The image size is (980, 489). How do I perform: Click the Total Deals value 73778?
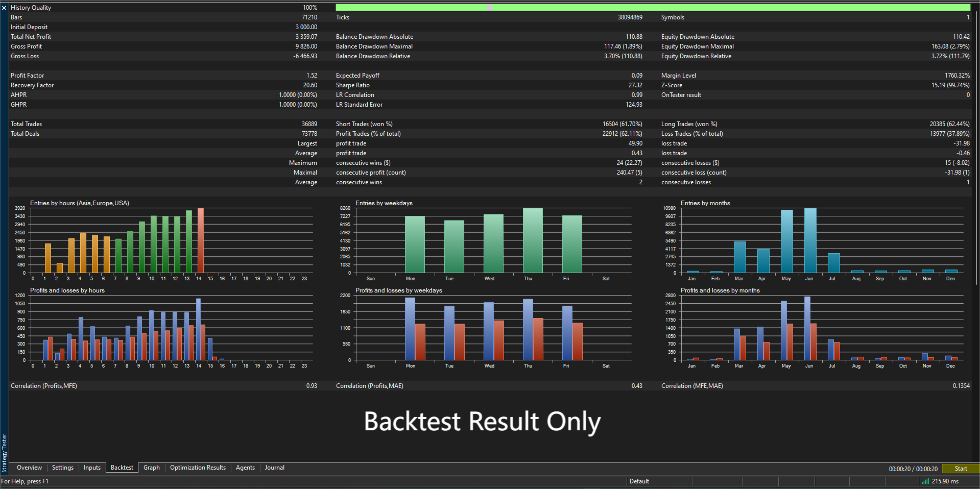309,134
